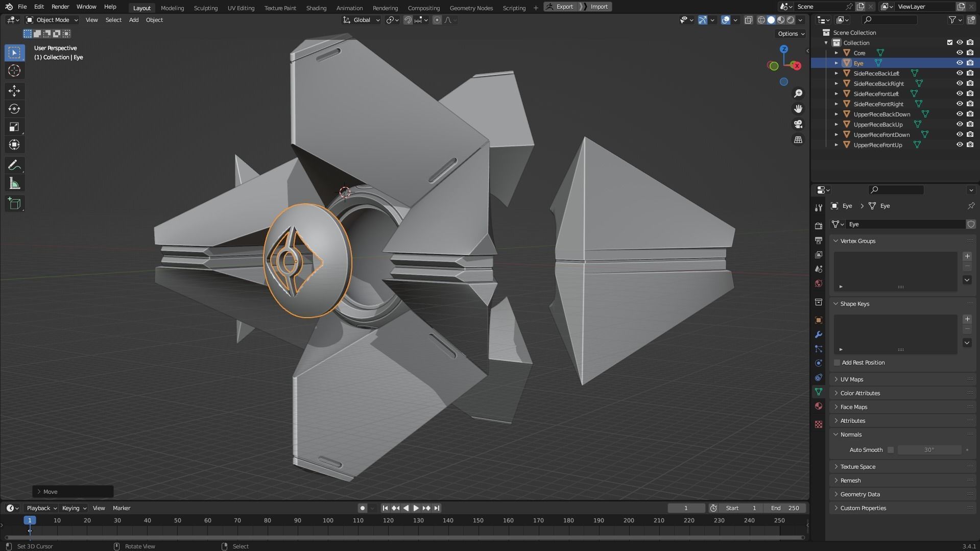Open Global transform orientation dropdown
The width and height of the screenshot is (980, 551).
coord(362,20)
